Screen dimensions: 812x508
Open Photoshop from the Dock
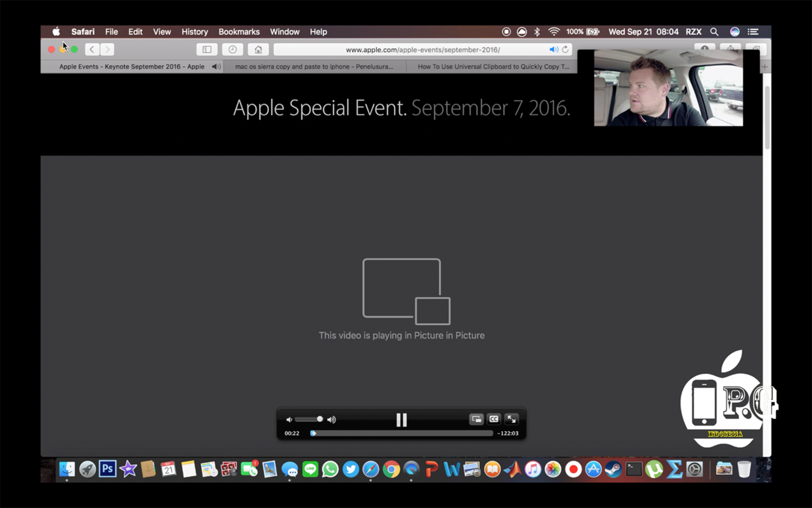point(108,469)
